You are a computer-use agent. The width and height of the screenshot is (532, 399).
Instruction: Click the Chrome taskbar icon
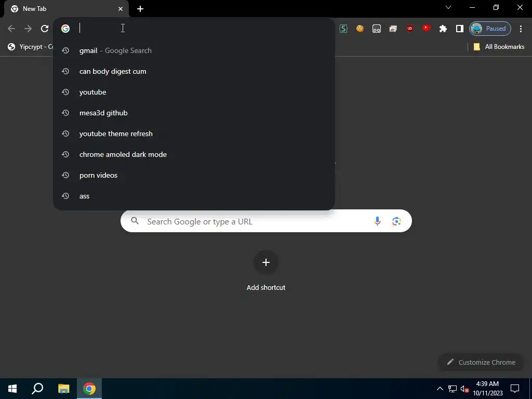[x=89, y=389]
